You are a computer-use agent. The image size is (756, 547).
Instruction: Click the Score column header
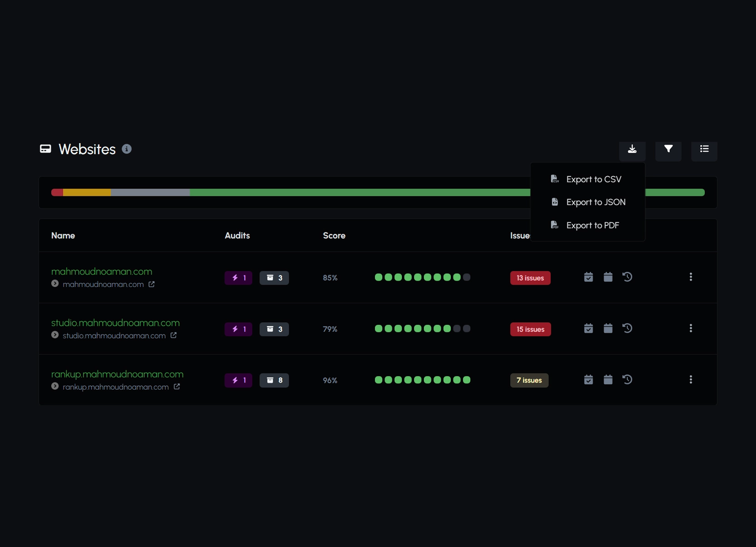tap(334, 236)
